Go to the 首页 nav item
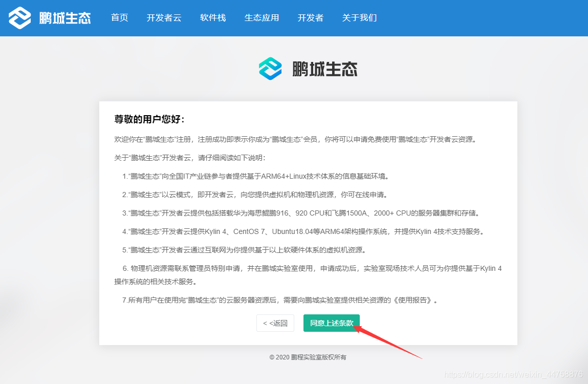 (x=119, y=18)
